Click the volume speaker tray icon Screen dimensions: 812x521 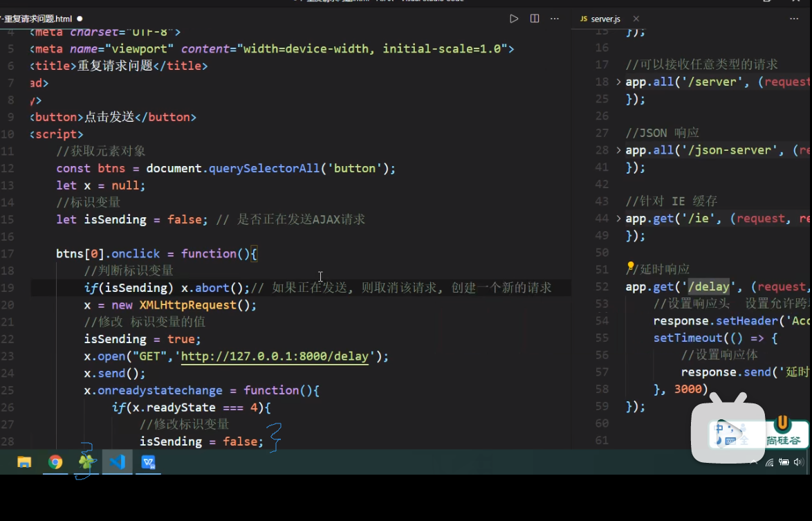click(798, 462)
